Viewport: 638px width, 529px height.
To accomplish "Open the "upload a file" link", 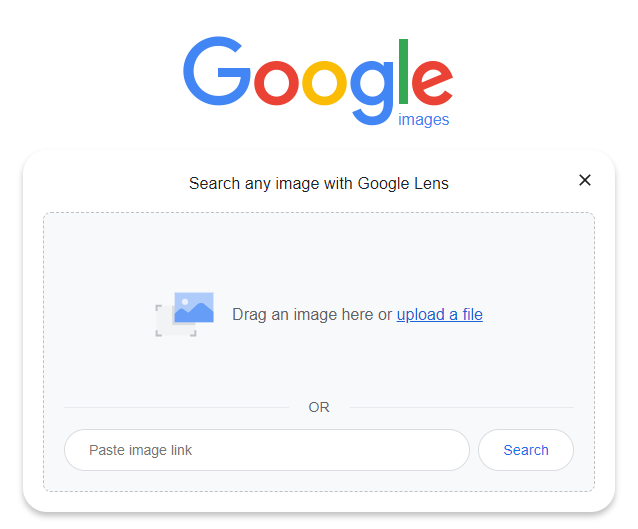I will pos(439,314).
